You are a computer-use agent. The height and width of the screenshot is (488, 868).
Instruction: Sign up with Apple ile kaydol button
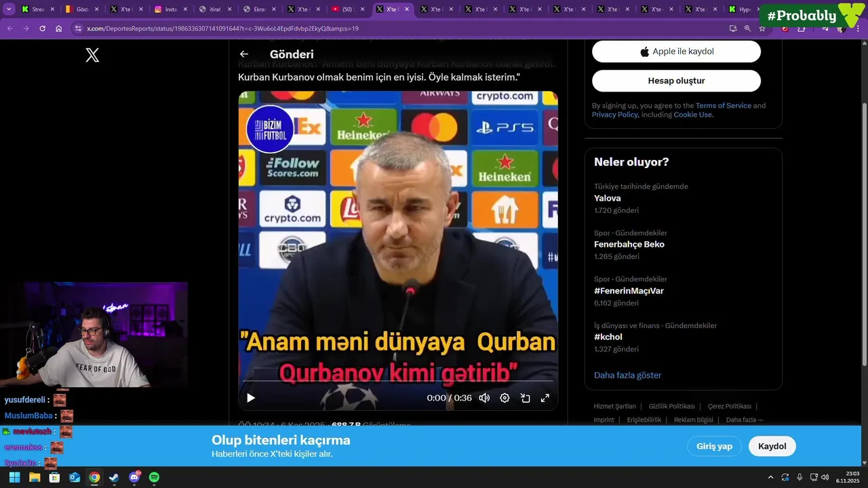click(x=676, y=52)
